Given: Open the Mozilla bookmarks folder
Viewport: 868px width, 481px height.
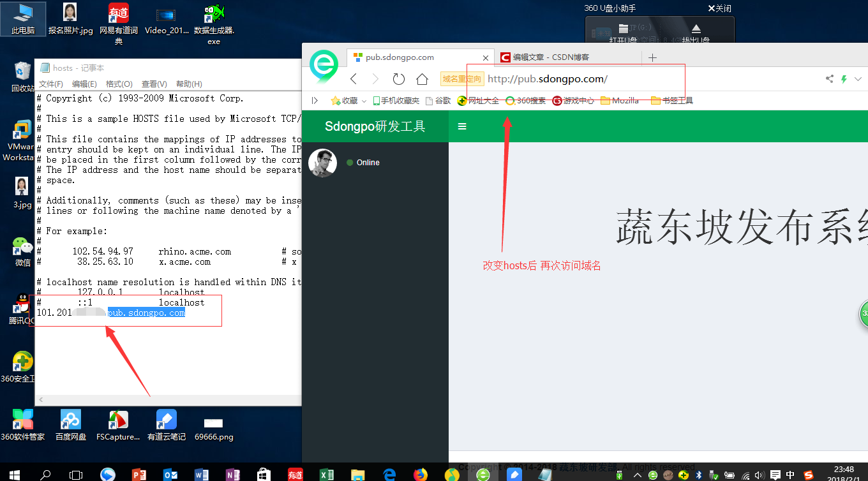Looking at the screenshot, I should coord(620,100).
